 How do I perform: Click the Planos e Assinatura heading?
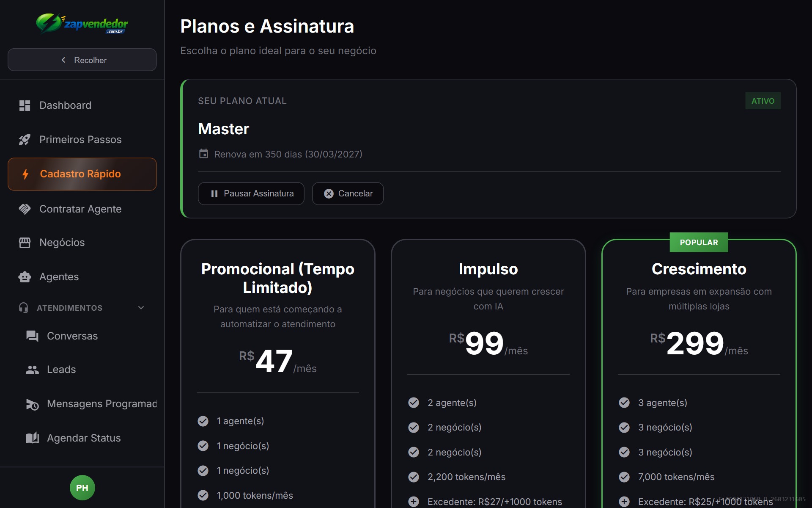267,26
